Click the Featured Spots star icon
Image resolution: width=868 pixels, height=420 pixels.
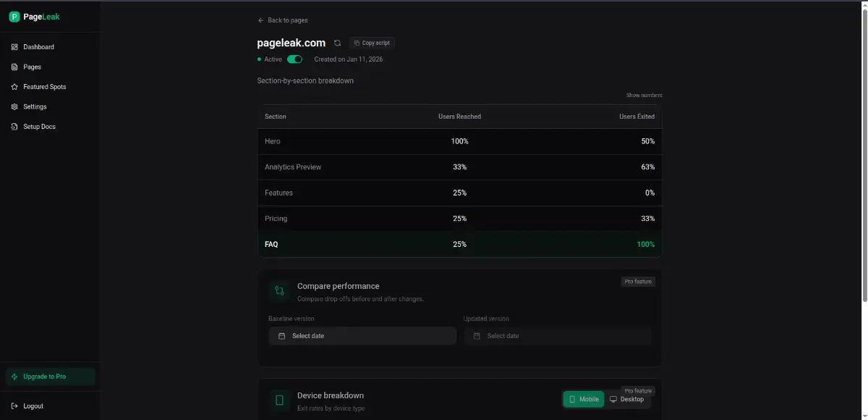(x=15, y=87)
